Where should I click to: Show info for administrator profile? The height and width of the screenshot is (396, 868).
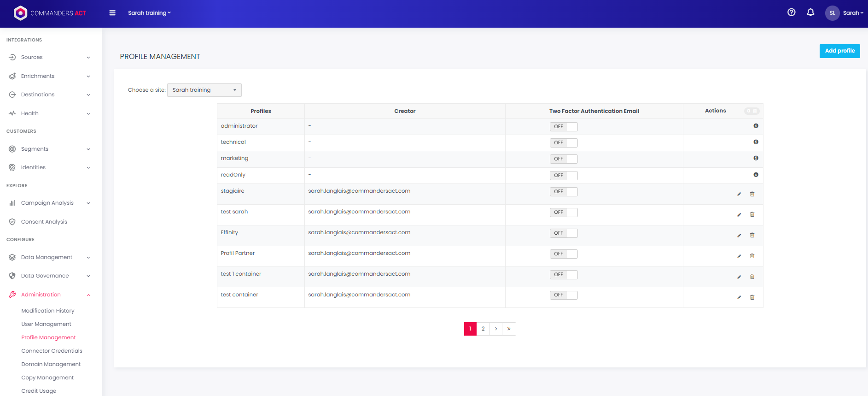[756, 126]
